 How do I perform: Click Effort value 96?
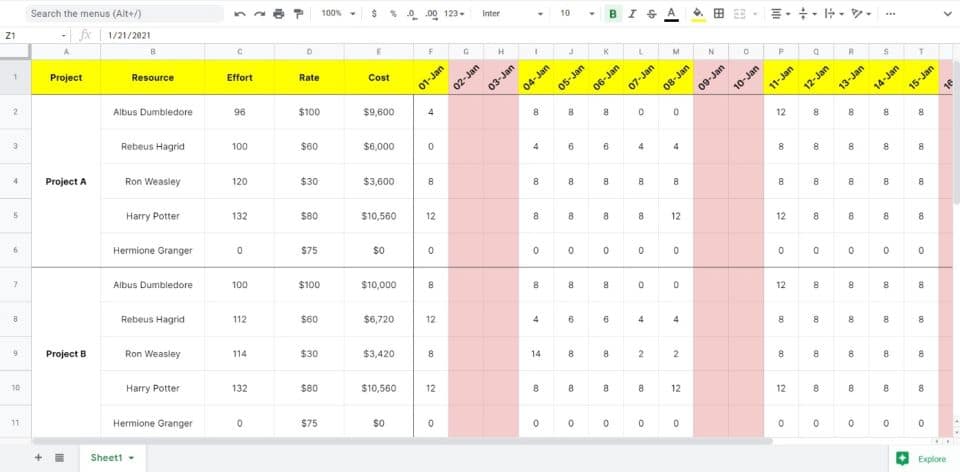[239, 112]
